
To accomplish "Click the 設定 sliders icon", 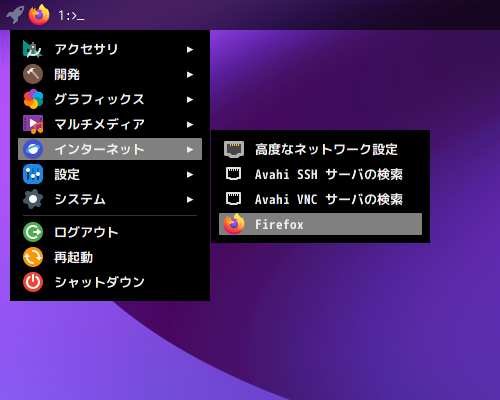I will point(33,174).
